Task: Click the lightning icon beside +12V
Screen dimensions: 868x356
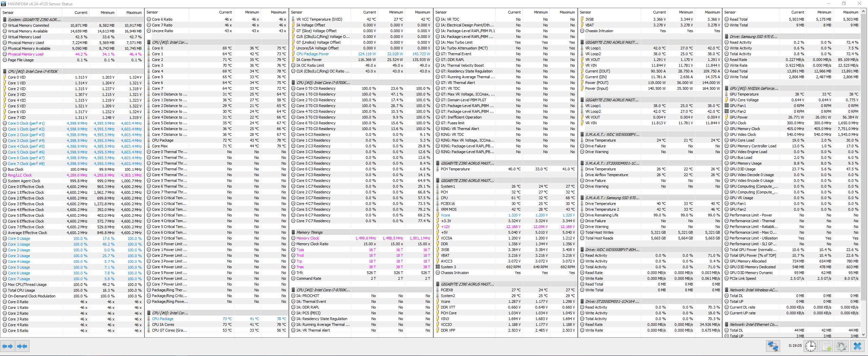Action: (x=438, y=227)
